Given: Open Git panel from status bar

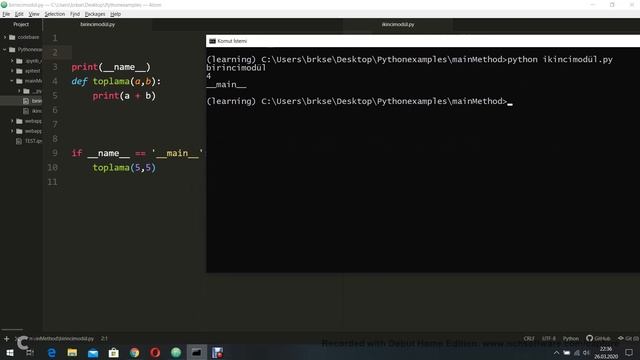Looking at the screenshot, I should click(628, 339).
